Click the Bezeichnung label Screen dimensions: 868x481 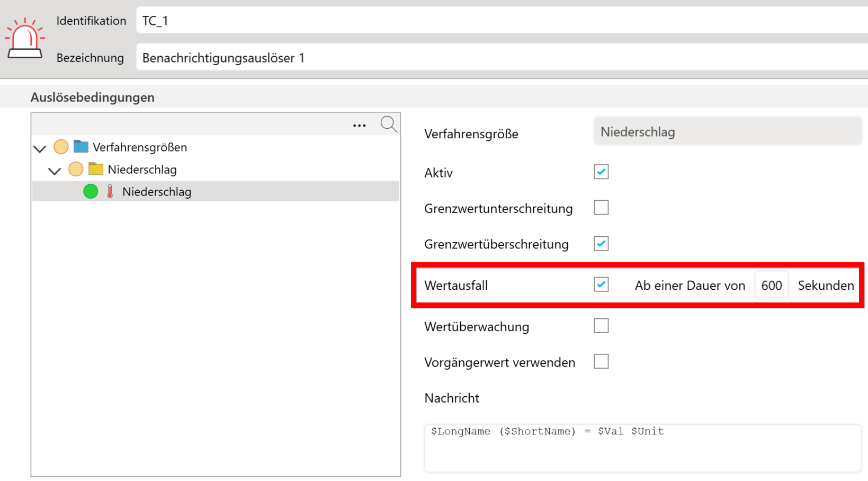click(90, 58)
